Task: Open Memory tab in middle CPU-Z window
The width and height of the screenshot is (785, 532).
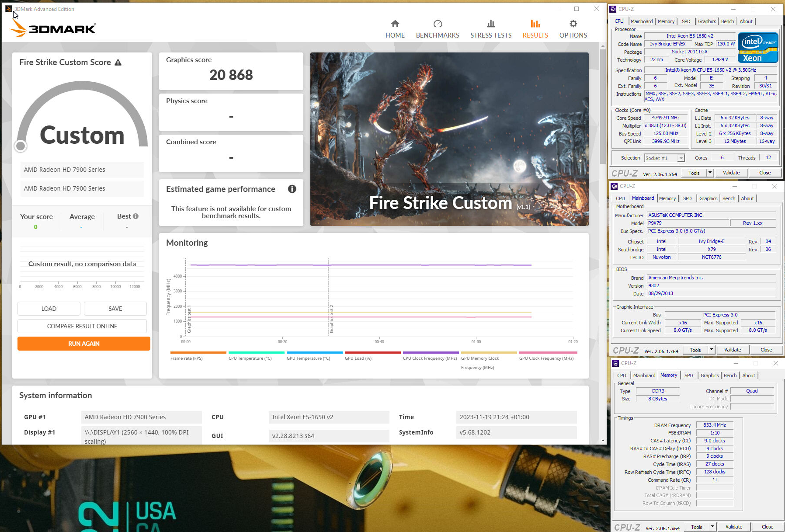Action: (x=667, y=198)
